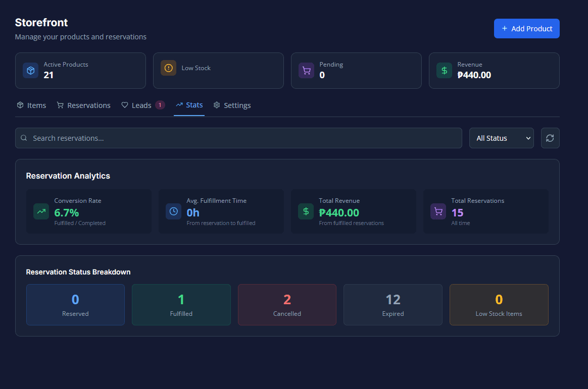Click the Cancelled status card
The image size is (588, 389).
287,304
